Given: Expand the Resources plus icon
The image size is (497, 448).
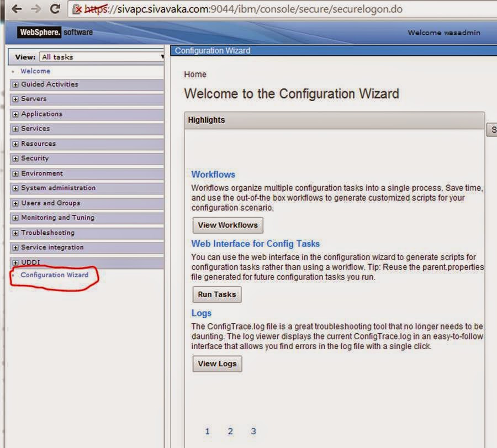Looking at the screenshot, I should [15, 144].
